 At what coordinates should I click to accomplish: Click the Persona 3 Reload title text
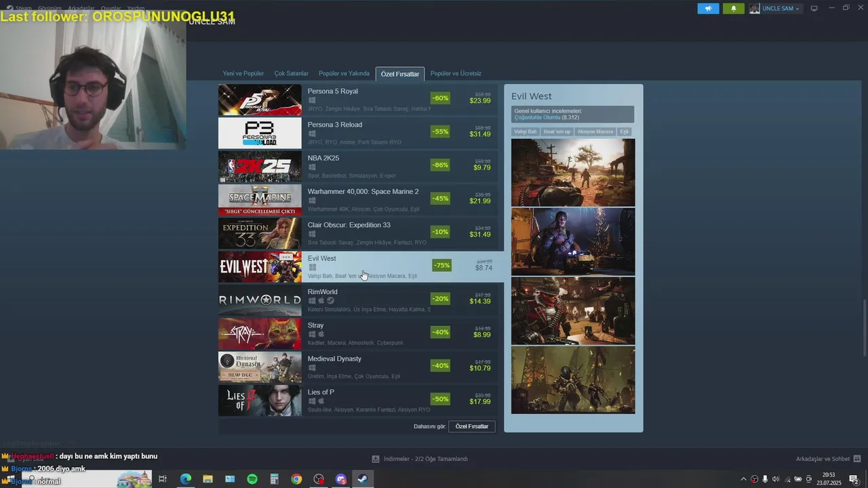point(335,125)
